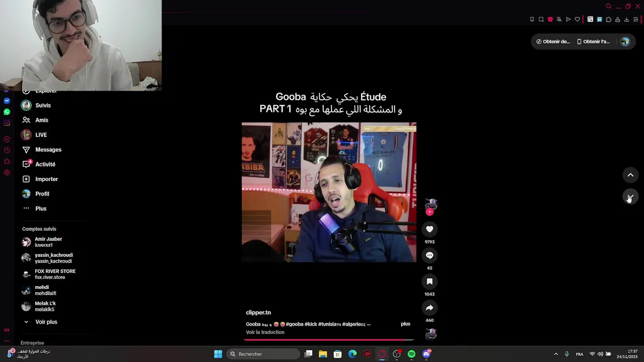Viewport: 644px width, 362px height.
Task: Click Voir la traduction
Action: [x=265, y=332]
